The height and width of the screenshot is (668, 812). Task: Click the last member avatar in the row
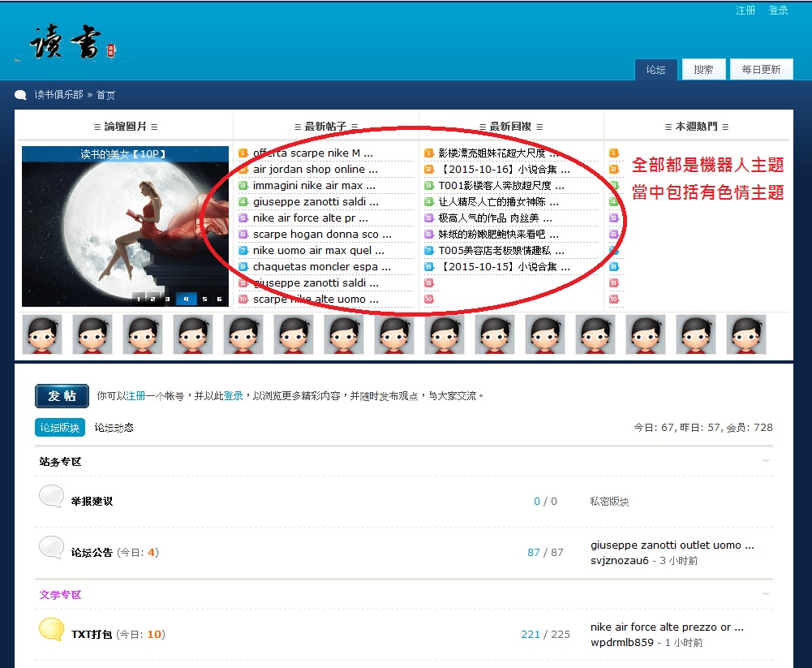[x=745, y=334]
